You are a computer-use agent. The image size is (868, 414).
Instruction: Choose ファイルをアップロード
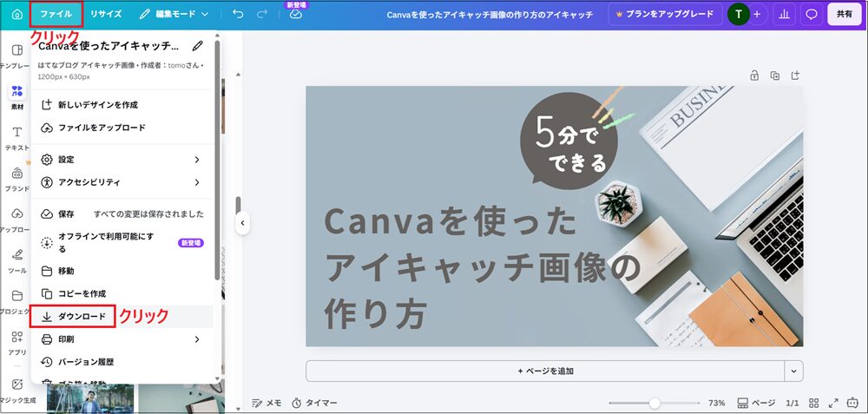[122, 128]
